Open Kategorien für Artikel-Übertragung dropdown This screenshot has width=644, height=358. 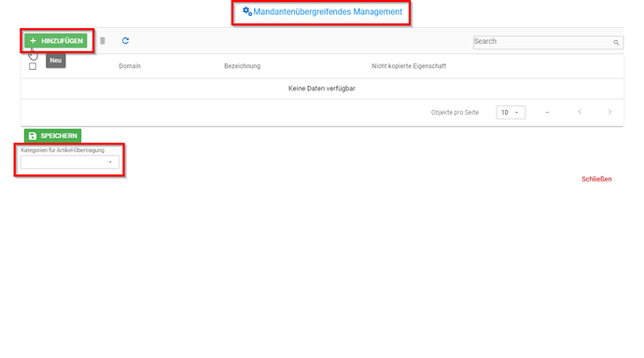click(70, 162)
